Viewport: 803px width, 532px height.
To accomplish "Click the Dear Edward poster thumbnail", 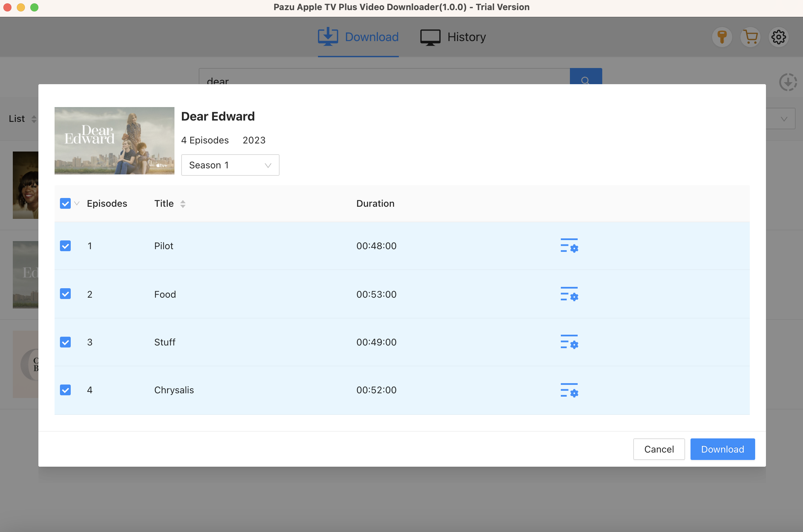I will click(x=115, y=140).
